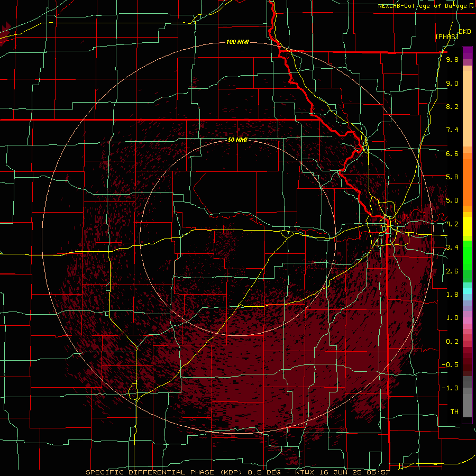Pick the purple top segment of color bar
The height and width of the screenshot is (476, 476).
pyautogui.click(x=467, y=53)
